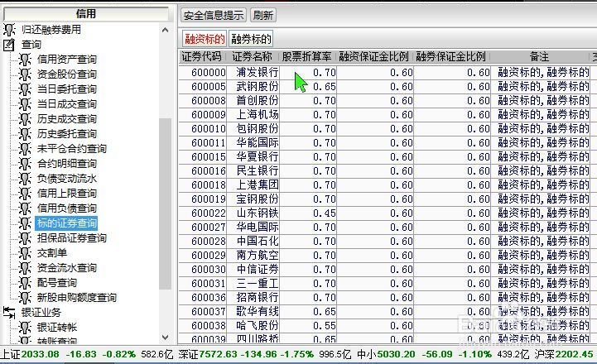This screenshot has height=364, width=597.
Task: Click the lightbulb icon beside 信用负债查询
Action: click(25, 208)
